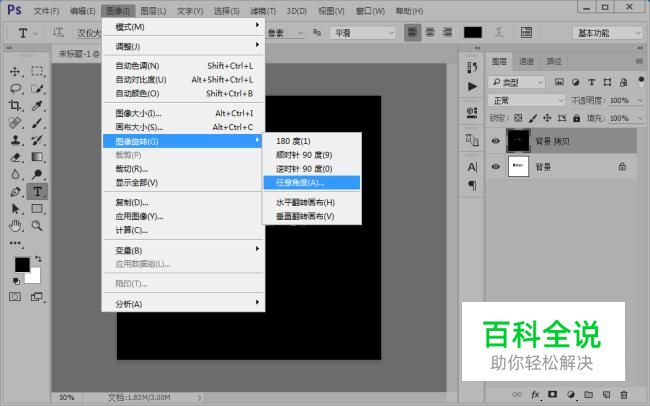Delete layer with trash icon
This screenshot has width=650, height=406.
coord(624,394)
